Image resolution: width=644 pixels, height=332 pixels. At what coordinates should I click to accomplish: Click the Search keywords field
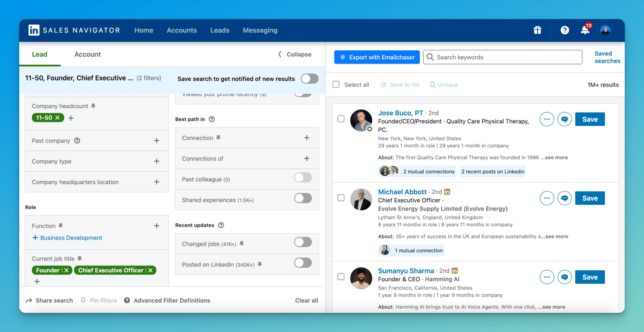pyautogui.click(x=503, y=57)
